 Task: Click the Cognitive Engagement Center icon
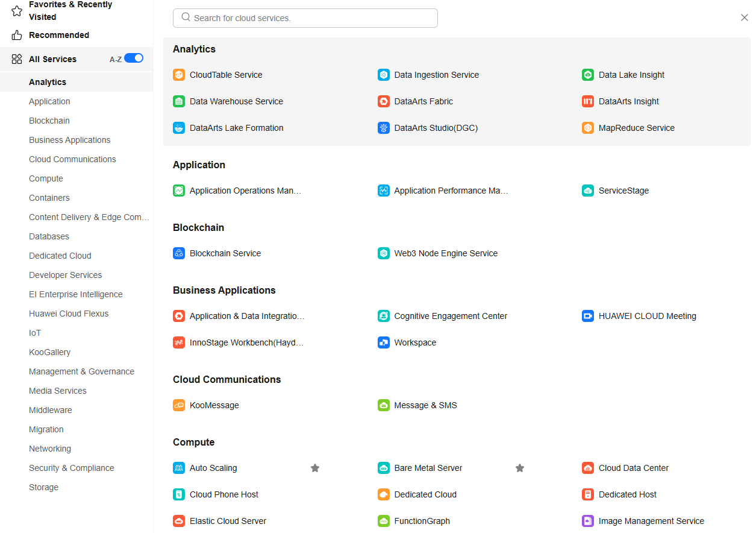[x=384, y=316]
